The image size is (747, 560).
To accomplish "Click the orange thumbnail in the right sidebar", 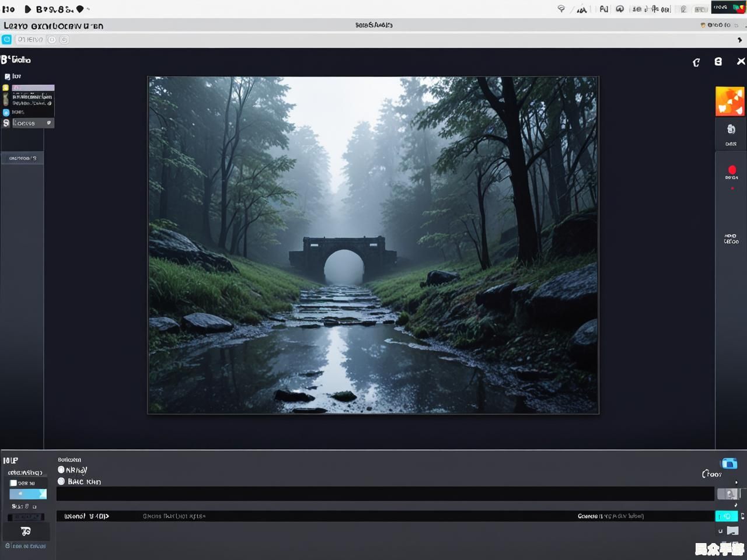I will pos(730,101).
